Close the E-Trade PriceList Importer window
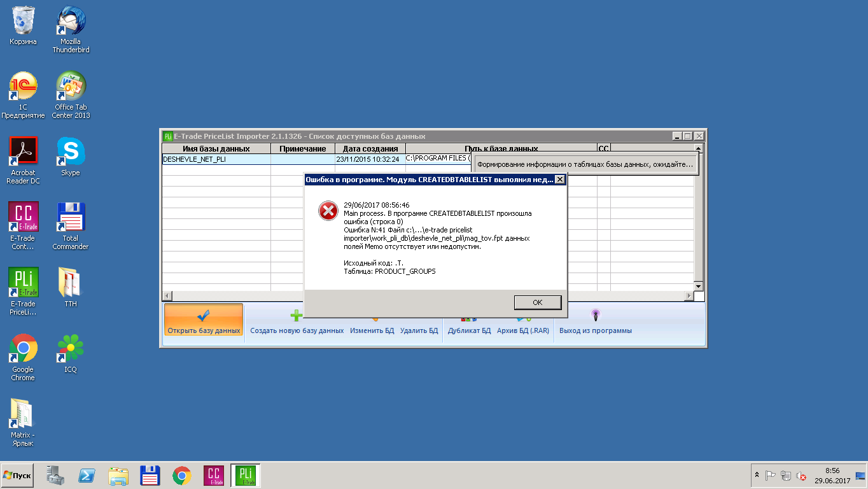This screenshot has width=868, height=489. click(x=699, y=136)
